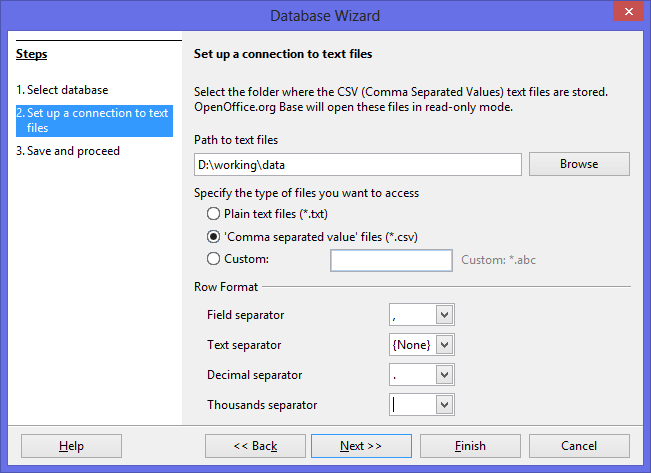Expand the Thousands separator dropdown
This screenshot has height=473, width=651.
point(445,405)
